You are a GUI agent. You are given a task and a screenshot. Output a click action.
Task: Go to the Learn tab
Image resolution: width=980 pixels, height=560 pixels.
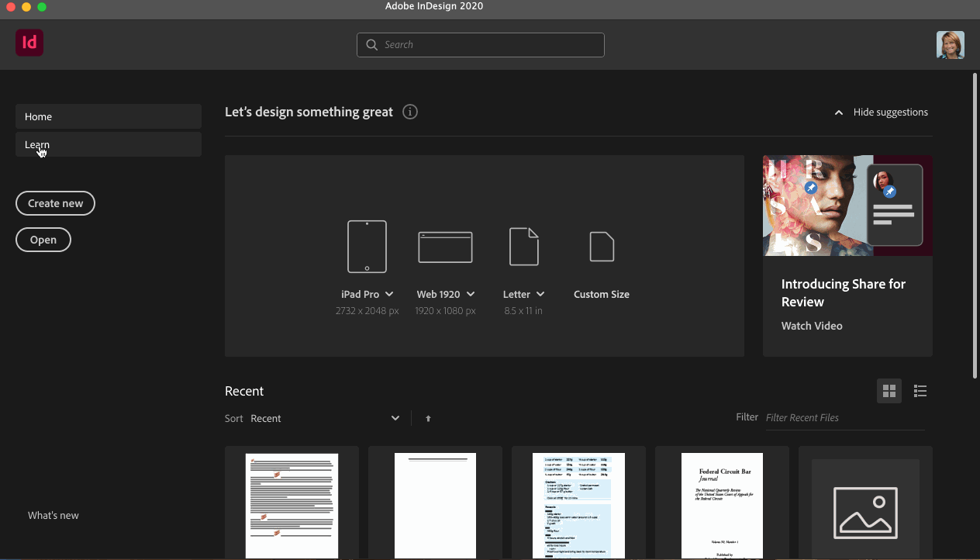click(109, 144)
